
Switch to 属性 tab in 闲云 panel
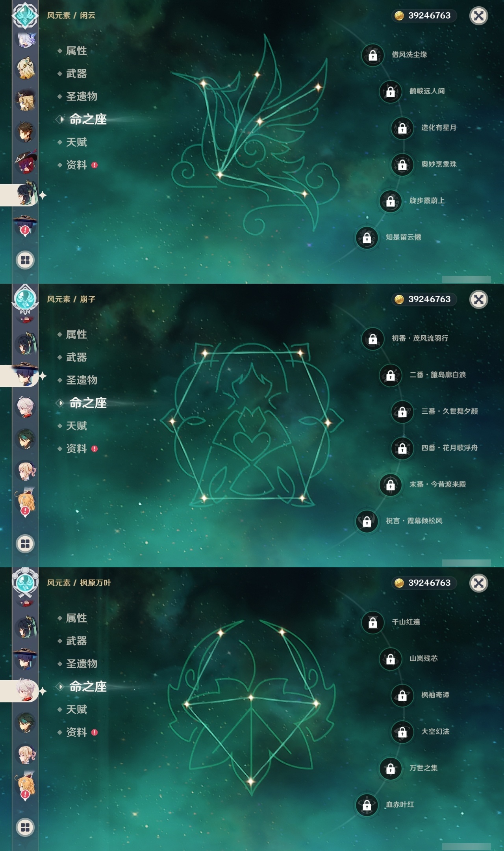76,51
